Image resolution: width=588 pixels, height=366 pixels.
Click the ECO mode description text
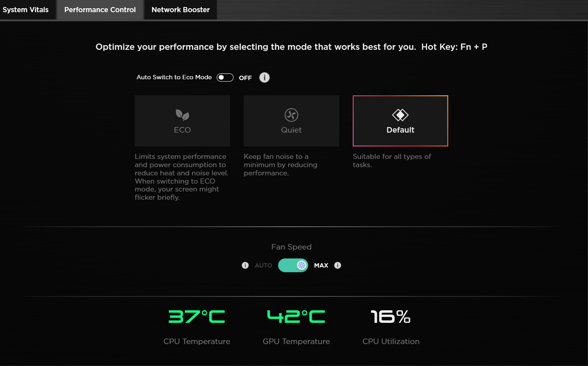[x=182, y=177]
